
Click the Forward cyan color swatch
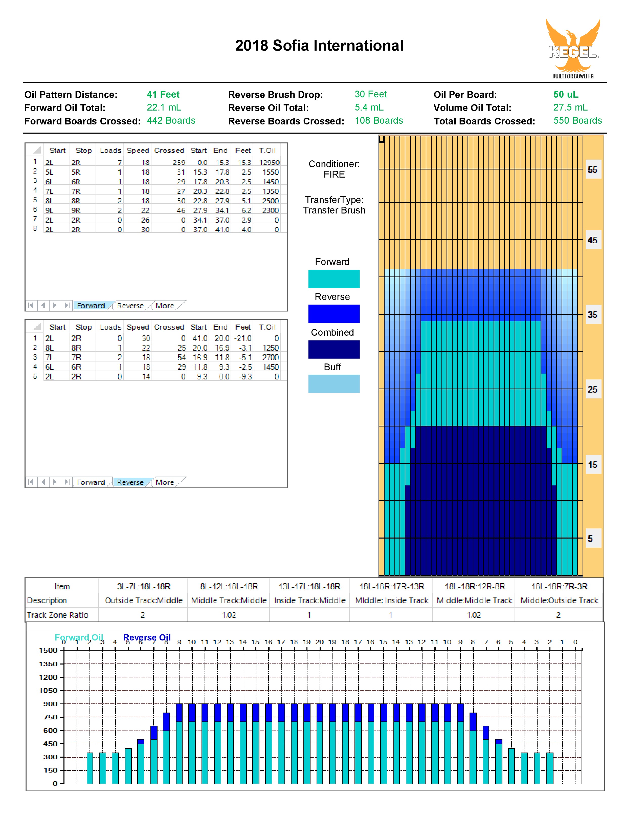pyautogui.click(x=334, y=279)
